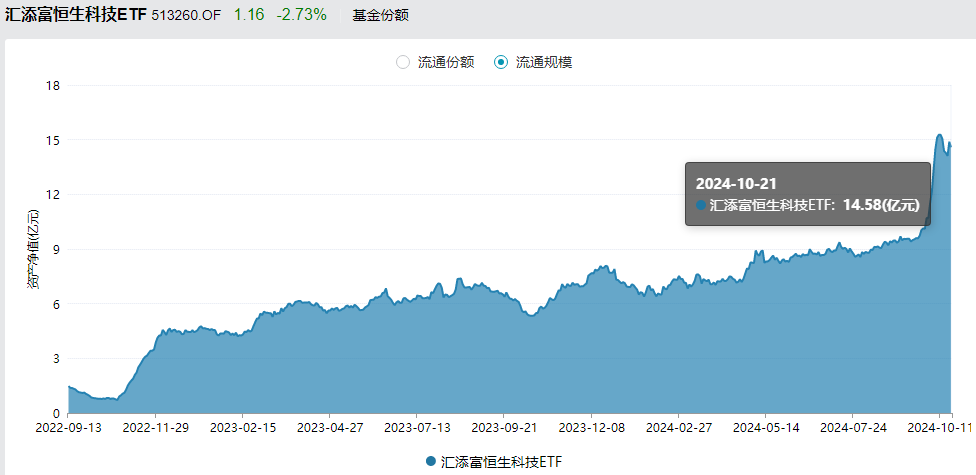The width and height of the screenshot is (976, 475).
Task: Click the 2023-02-15 x-axis date label
Action: [x=242, y=426]
